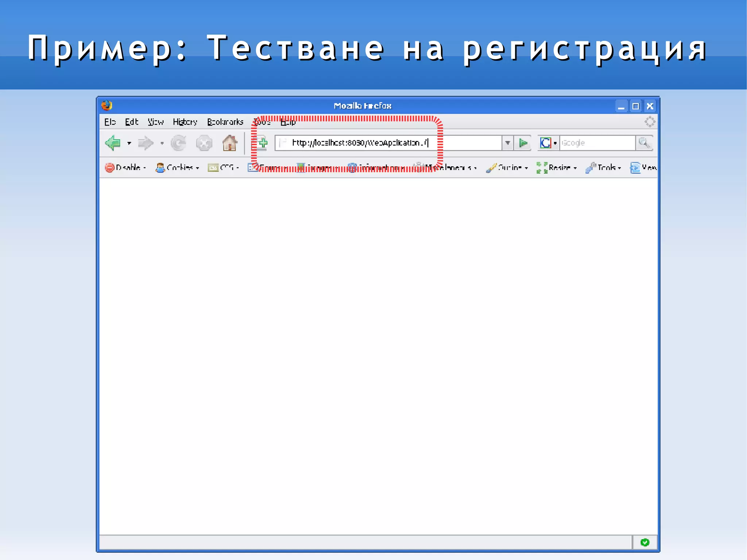Open Web Developer Tools toolbar menu
This screenshot has width=747, height=560.
[603, 167]
